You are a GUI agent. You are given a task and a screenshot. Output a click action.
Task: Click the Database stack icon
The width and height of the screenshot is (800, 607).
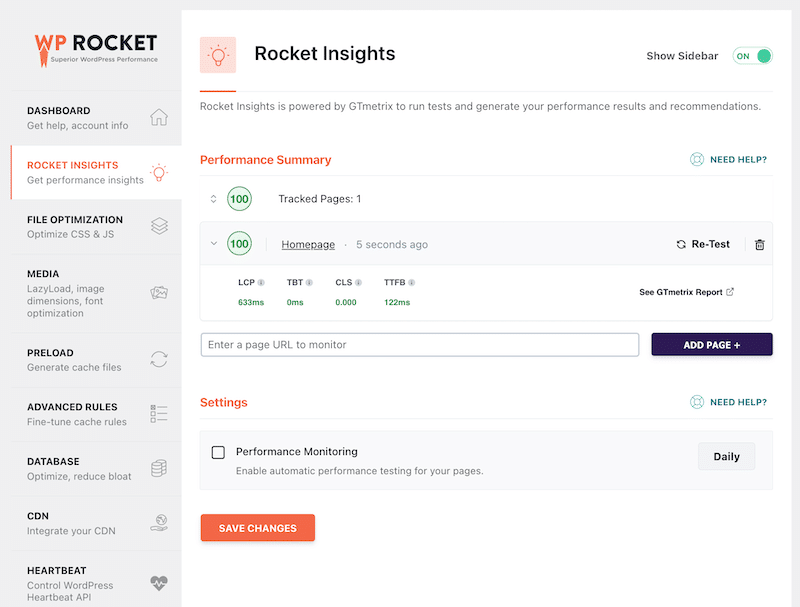click(159, 468)
